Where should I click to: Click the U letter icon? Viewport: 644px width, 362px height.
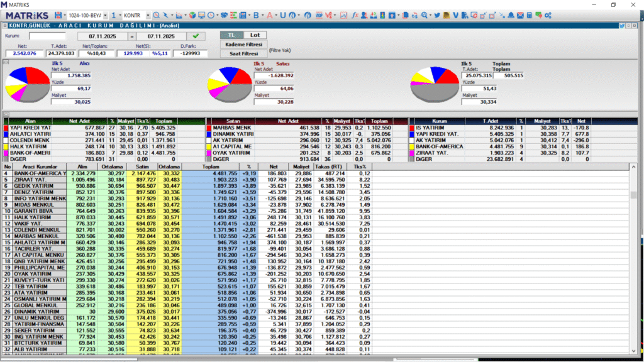[x=282, y=15]
